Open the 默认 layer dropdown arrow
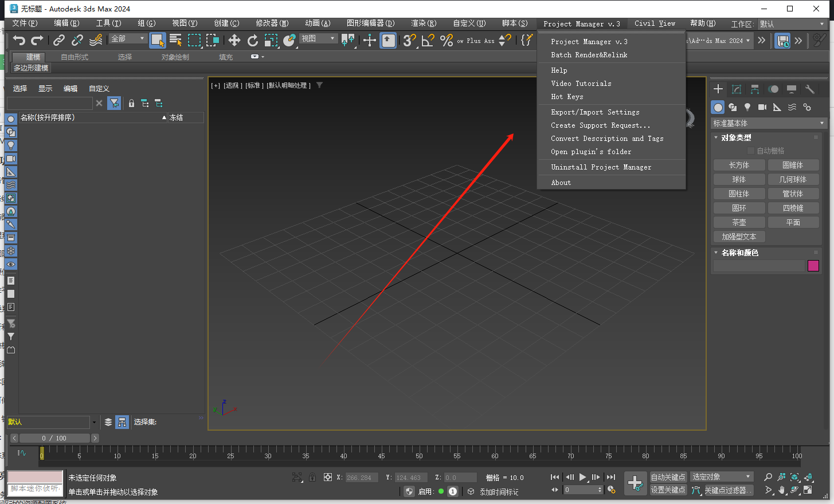 (94, 422)
